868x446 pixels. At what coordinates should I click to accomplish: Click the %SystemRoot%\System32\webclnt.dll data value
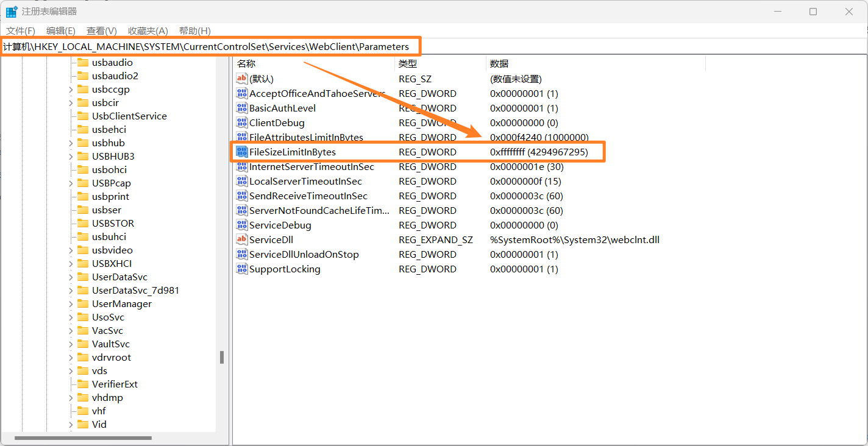[575, 239]
